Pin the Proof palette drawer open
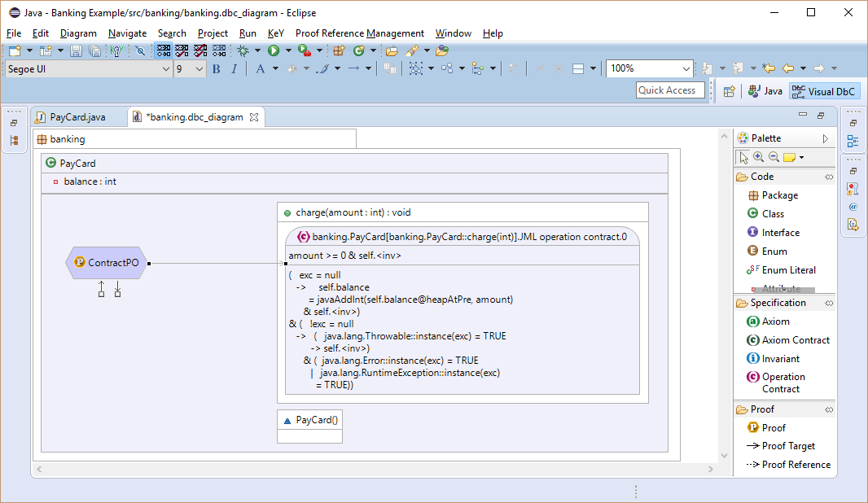This screenshot has height=503, width=868. tap(829, 410)
